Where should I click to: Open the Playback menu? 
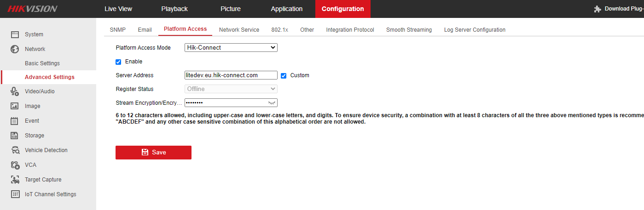click(174, 9)
